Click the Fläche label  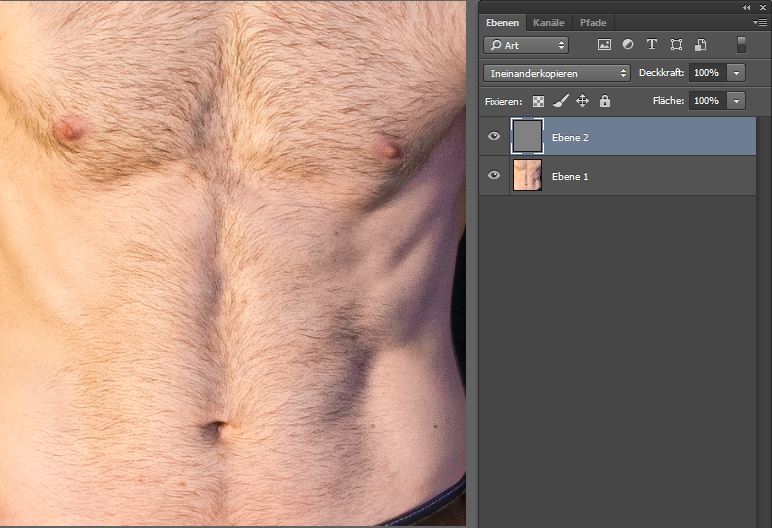[668, 100]
